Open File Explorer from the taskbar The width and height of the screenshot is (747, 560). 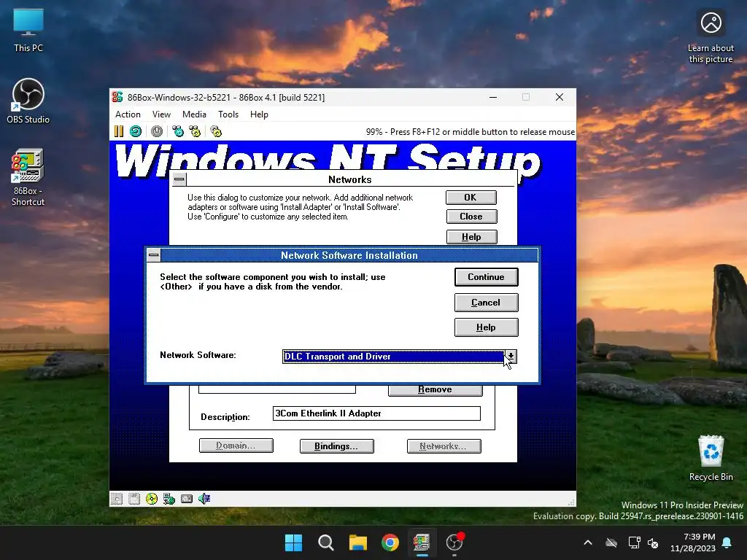(357, 542)
